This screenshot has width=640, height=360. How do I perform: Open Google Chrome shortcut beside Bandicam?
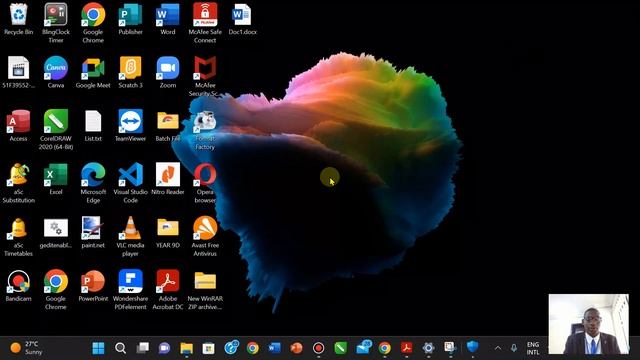click(56, 289)
